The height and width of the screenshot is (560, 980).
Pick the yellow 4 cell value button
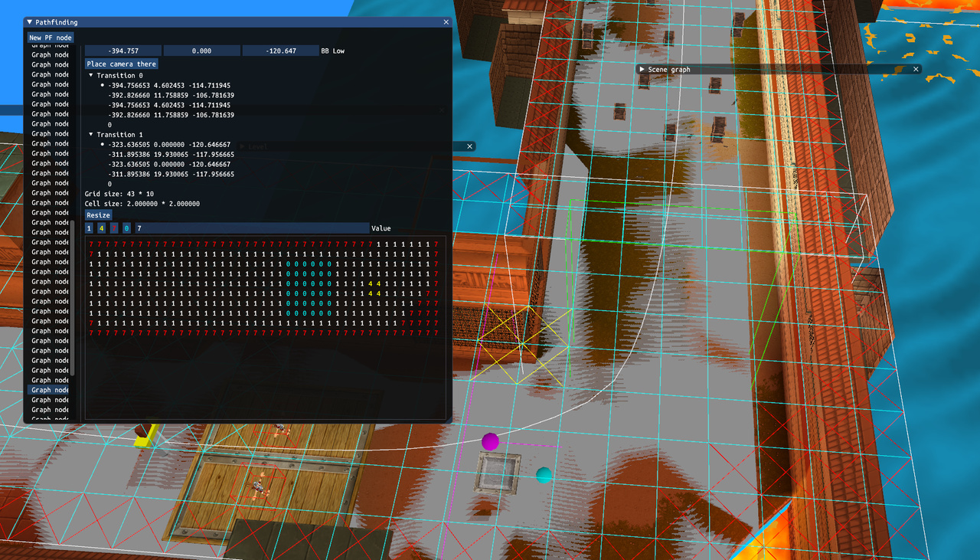tap(102, 228)
